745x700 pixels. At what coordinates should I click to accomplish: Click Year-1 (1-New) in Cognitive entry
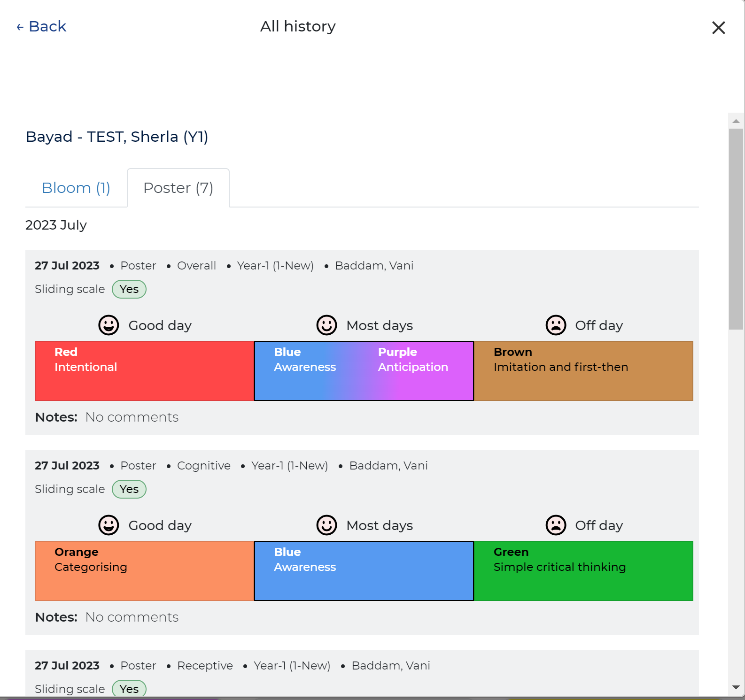(290, 466)
